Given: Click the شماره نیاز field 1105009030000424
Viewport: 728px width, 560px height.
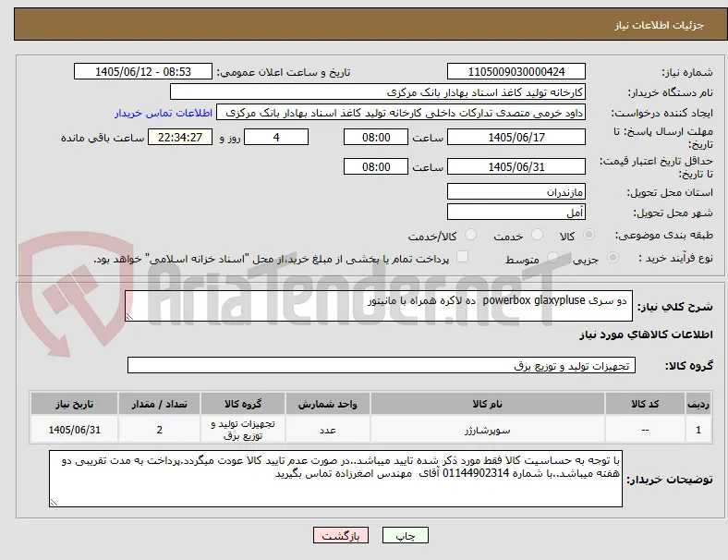Looking at the screenshot, I should point(516,71).
